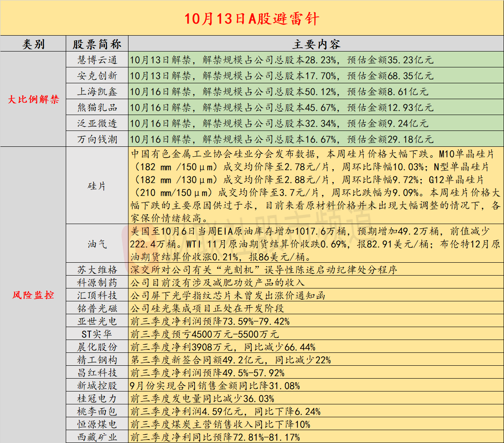The image size is (504, 443).
Task: Click '前三季度煤炭主营销售收入同比下降10%'
Action: [x=220, y=424]
